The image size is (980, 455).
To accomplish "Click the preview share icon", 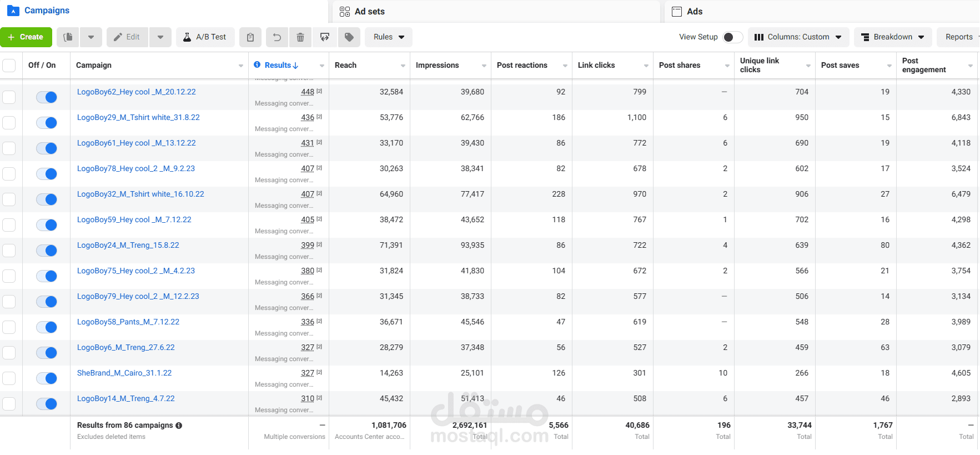I will point(325,37).
